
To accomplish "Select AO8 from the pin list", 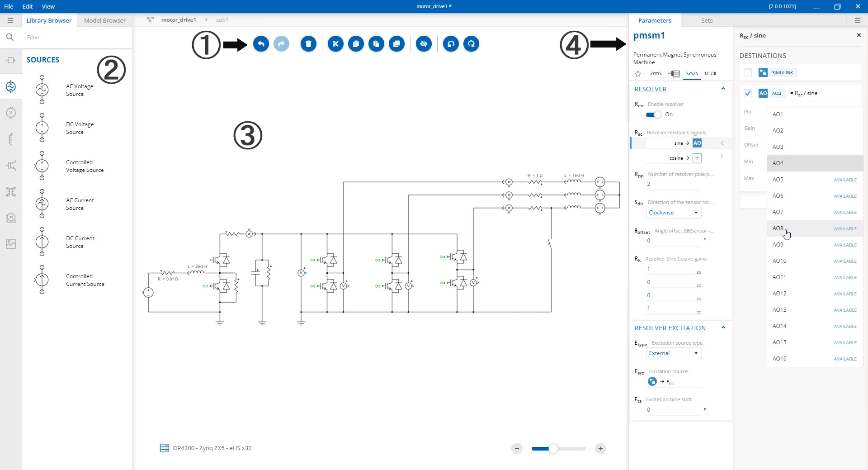I will coord(778,228).
